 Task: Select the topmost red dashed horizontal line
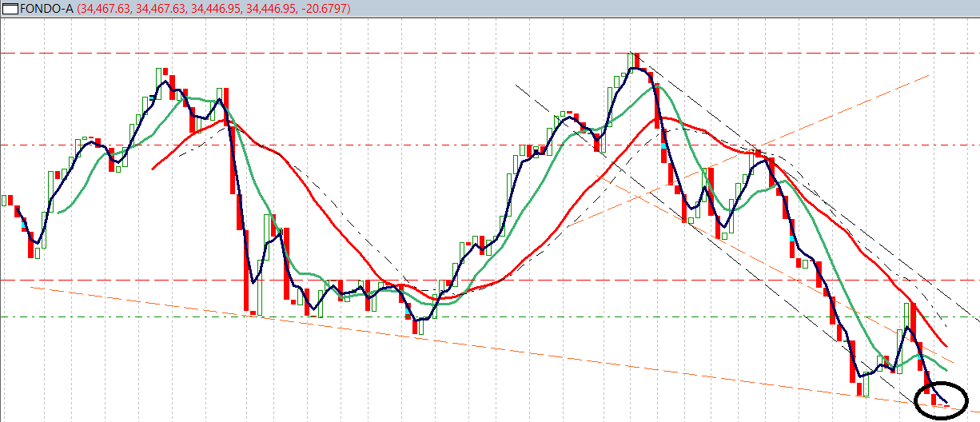(x=490, y=53)
